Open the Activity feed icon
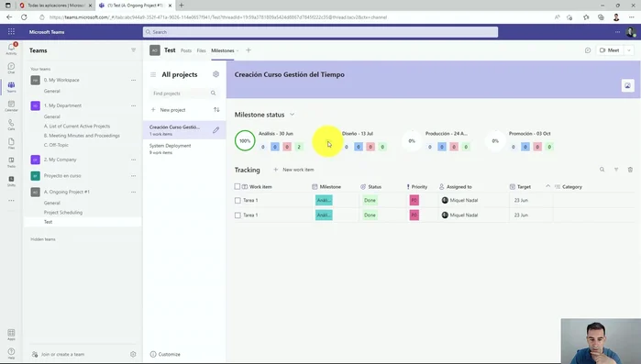Screen dimensions: 641x364 tap(11, 49)
